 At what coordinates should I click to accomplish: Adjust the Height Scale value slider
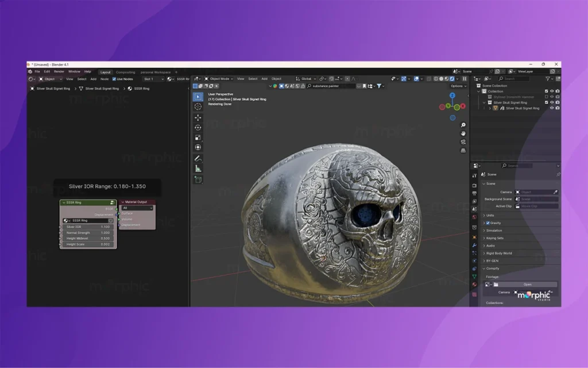(x=88, y=244)
